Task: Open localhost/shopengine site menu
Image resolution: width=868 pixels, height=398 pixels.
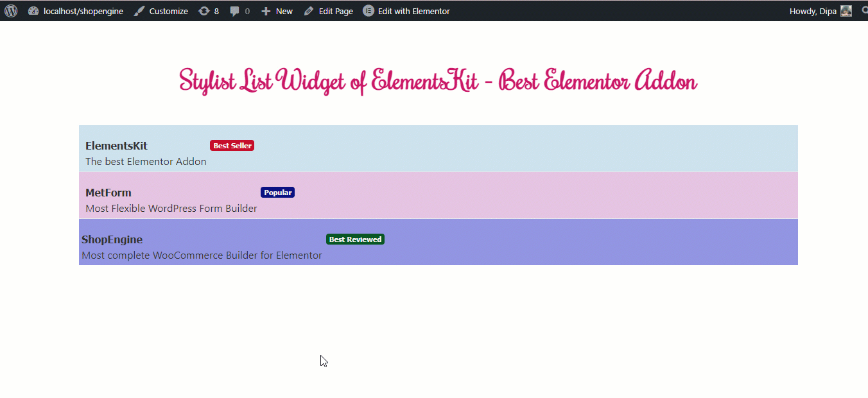Action: click(76, 11)
